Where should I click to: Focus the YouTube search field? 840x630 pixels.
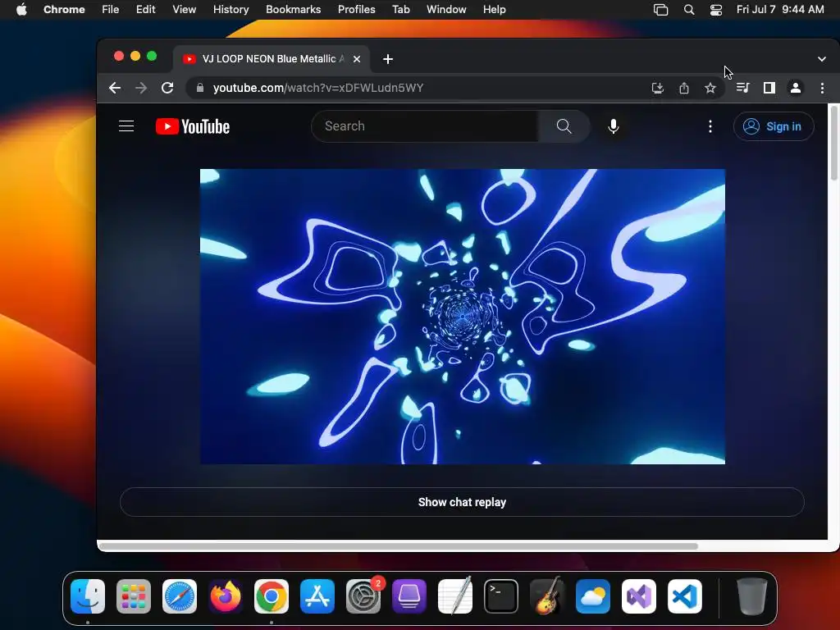click(426, 126)
